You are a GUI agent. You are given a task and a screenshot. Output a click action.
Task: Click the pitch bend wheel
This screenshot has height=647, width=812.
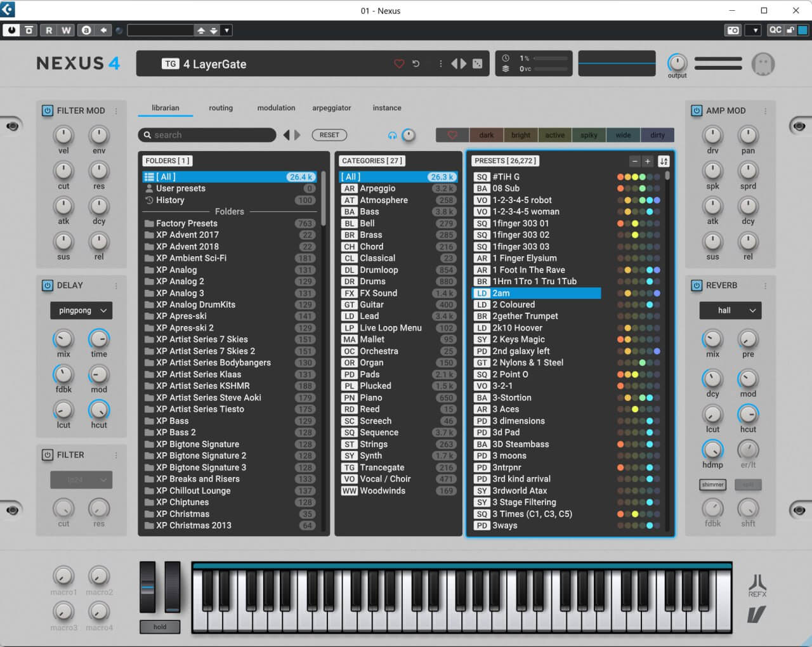coord(147,587)
